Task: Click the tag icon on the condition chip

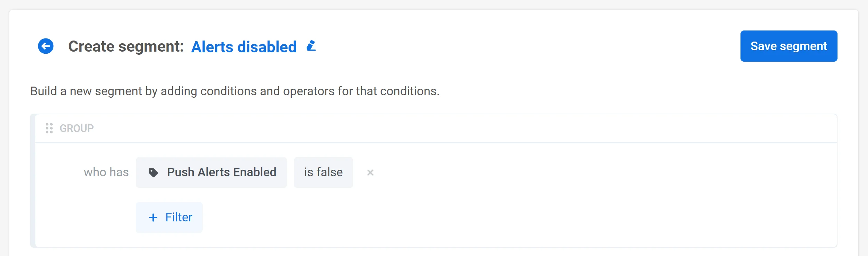Action: (155, 172)
